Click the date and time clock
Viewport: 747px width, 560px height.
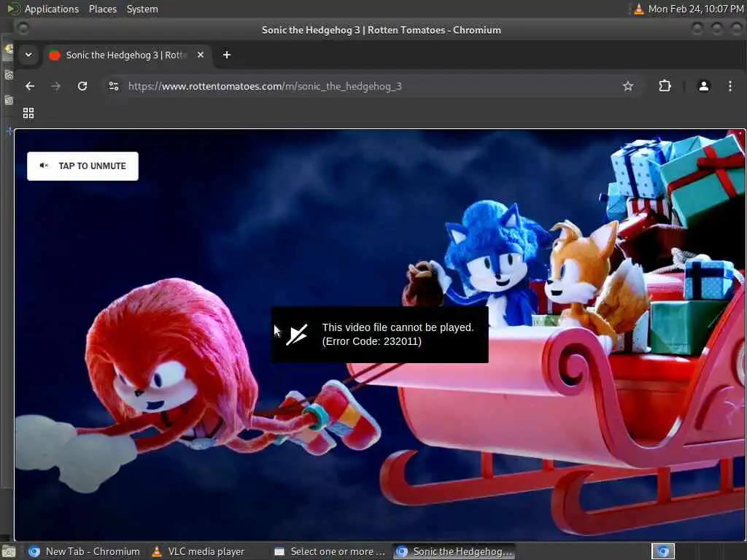(x=696, y=9)
